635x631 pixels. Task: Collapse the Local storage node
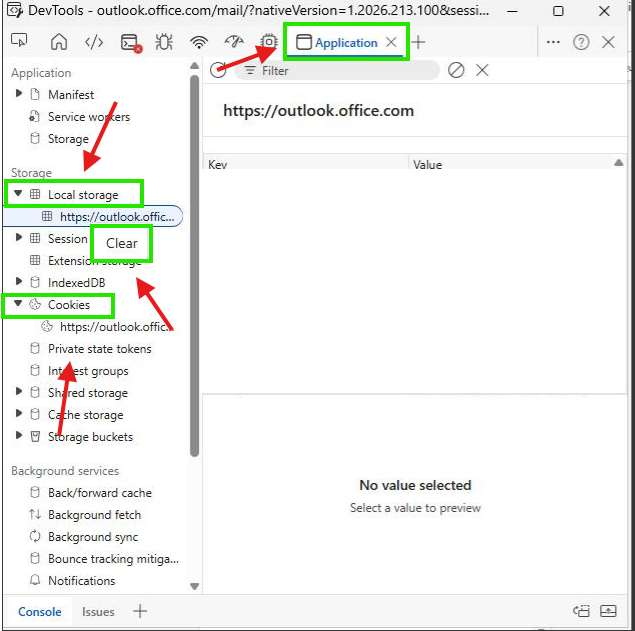tap(18, 193)
